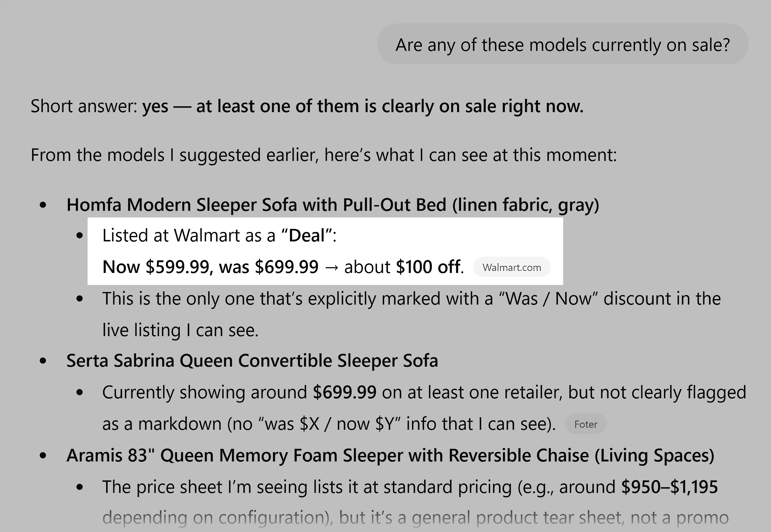Click the "live listing I can see" text
This screenshot has height=532, width=771.
[x=180, y=330]
